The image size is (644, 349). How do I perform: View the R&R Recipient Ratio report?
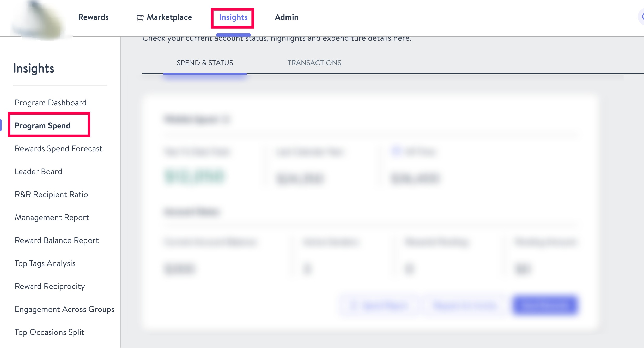[51, 195]
